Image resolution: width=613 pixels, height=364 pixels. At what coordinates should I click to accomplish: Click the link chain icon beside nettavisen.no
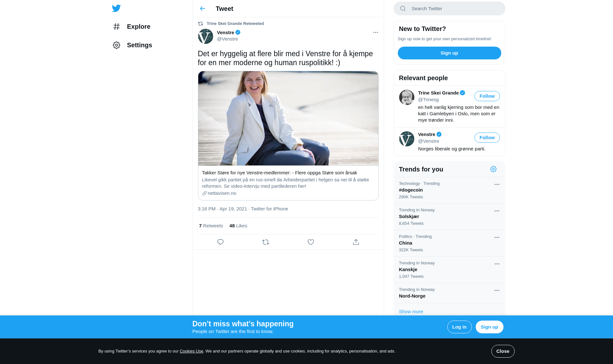point(205,193)
